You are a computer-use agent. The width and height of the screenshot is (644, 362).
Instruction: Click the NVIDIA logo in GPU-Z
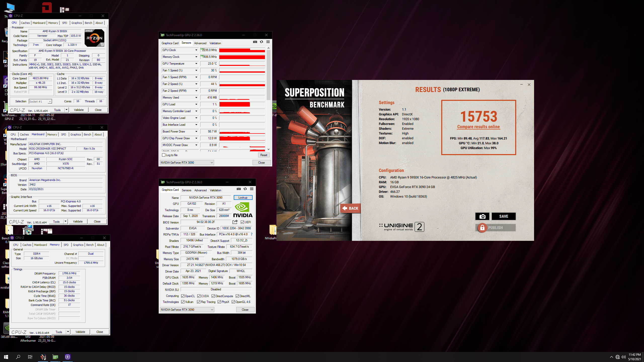[x=243, y=210]
